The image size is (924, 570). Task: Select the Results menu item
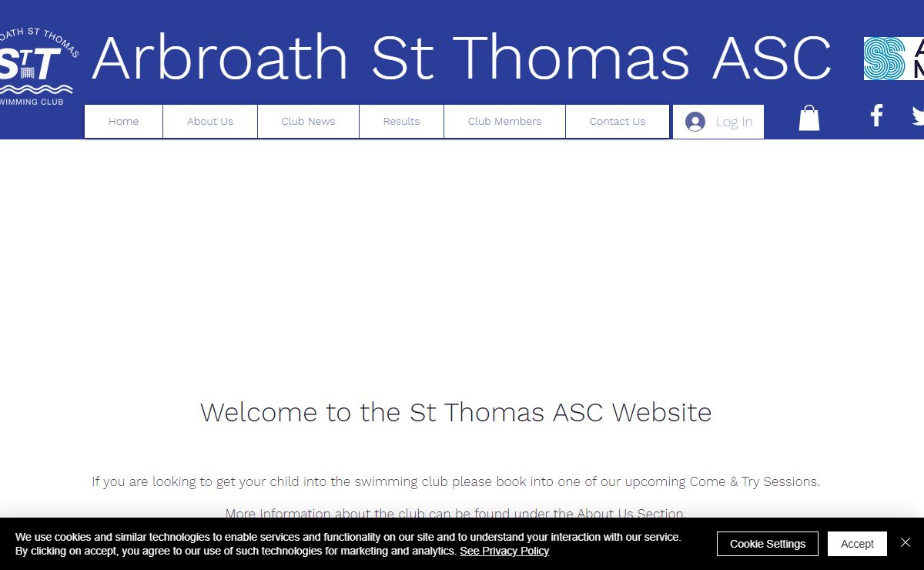coord(401,122)
